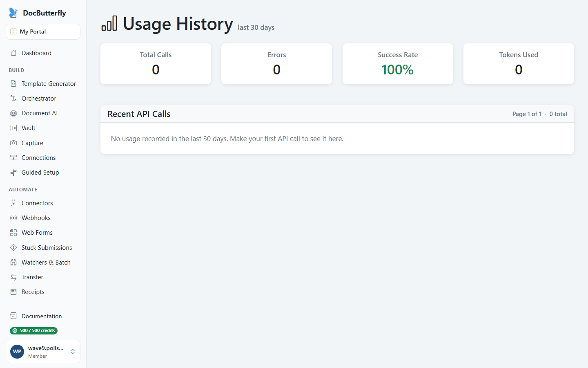Open the Orchestrator section
This screenshot has width=588, height=368.
coord(43,99)
